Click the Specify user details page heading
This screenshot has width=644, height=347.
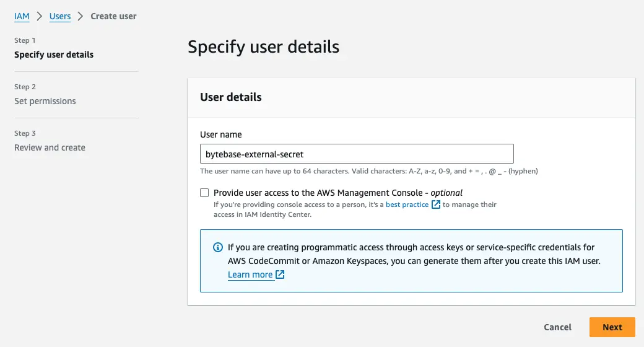click(x=263, y=46)
